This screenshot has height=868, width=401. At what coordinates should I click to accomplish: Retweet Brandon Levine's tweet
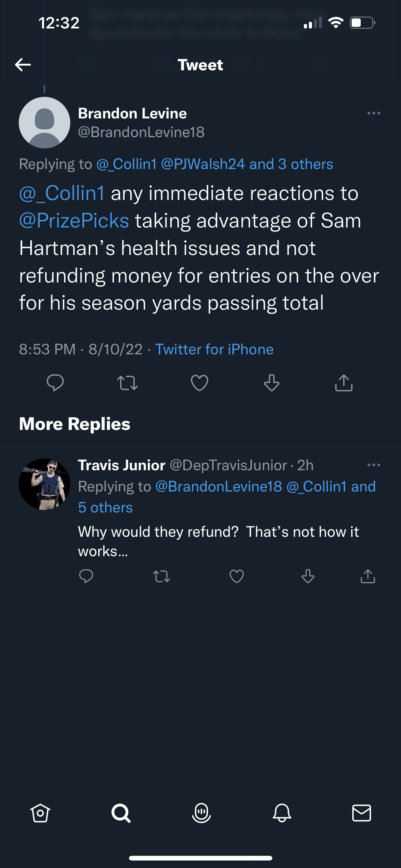coord(127,383)
